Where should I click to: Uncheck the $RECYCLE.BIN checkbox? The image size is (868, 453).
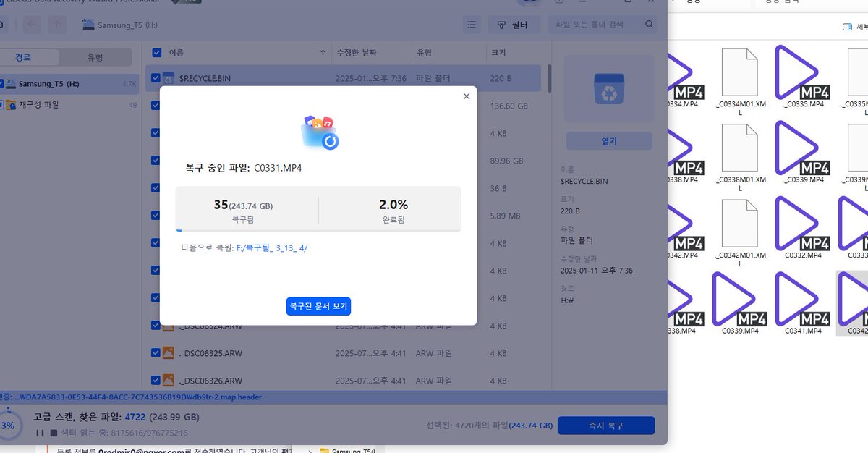(x=156, y=78)
